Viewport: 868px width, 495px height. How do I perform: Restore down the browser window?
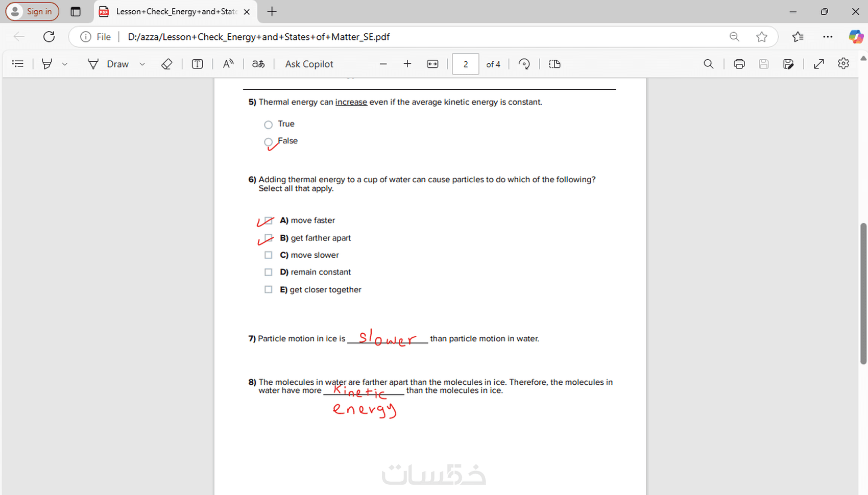click(x=824, y=11)
